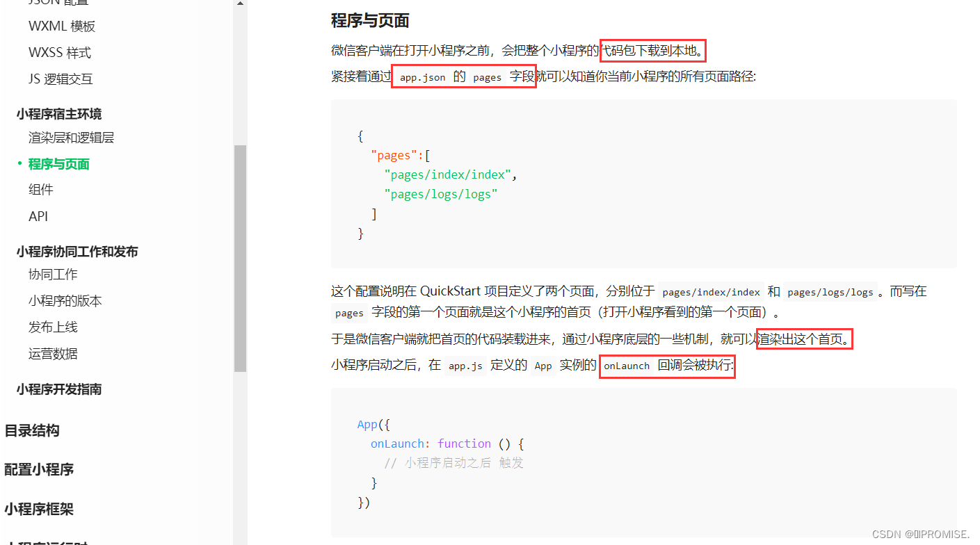980x545 pixels.
Task: Expand the 配置小程序 menu section
Action: tap(39, 469)
